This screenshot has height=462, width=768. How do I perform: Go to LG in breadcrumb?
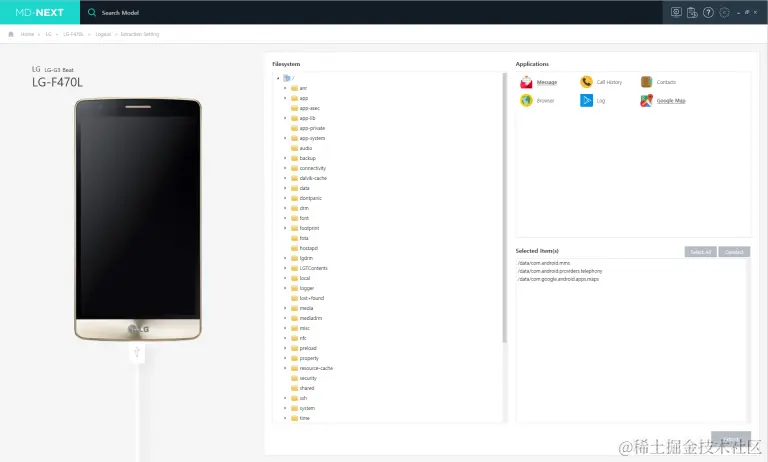[x=48, y=34]
